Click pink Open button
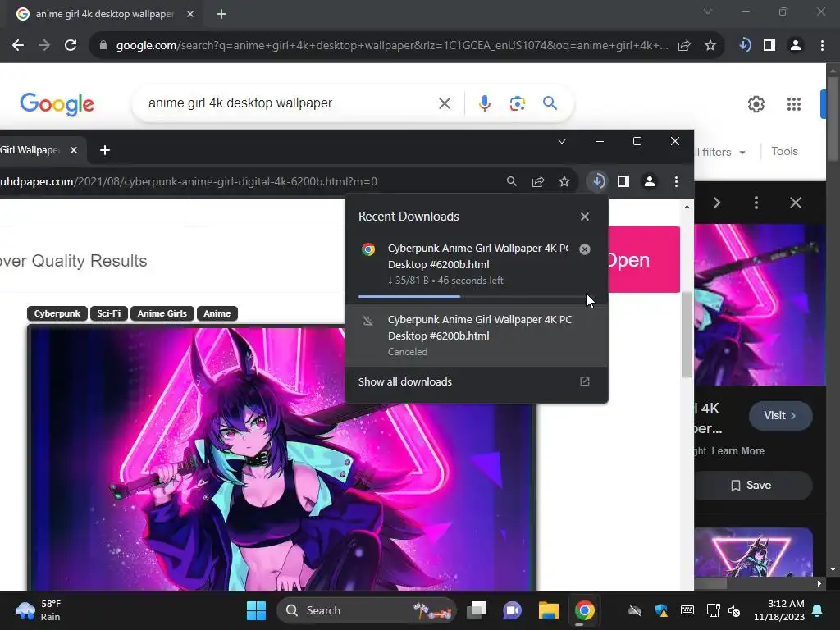Screen dimensions: 840x630 pos(643,260)
